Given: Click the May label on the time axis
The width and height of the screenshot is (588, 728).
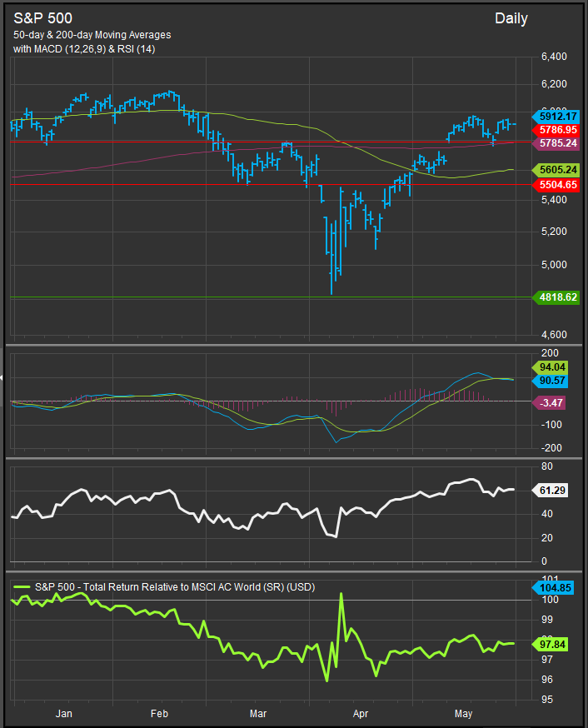Looking at the screenshot, I should point(463,714).
